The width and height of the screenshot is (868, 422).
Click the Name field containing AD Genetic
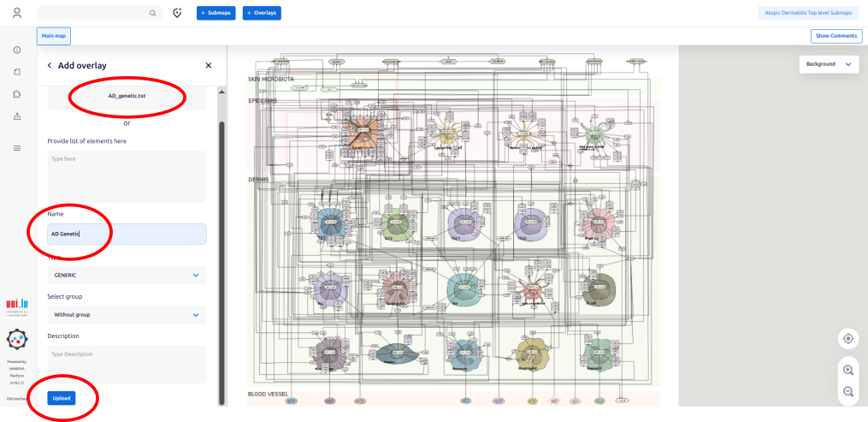pos(127,234)
